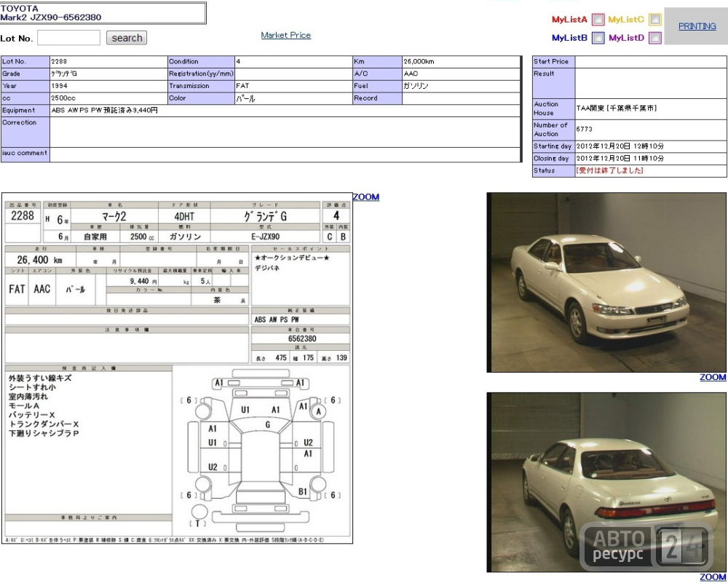Click ZOOM link under rear car photo

(x=713, y=577)
